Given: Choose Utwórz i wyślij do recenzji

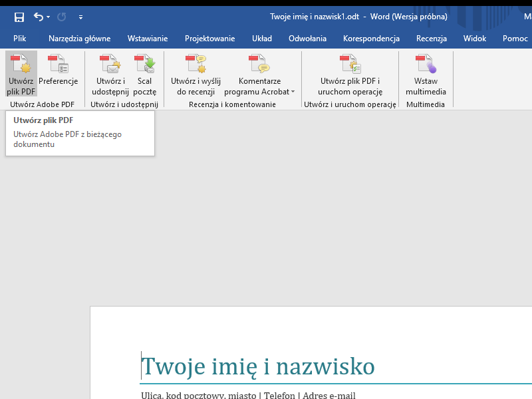Looking at the screenshot, I should 196,74.
